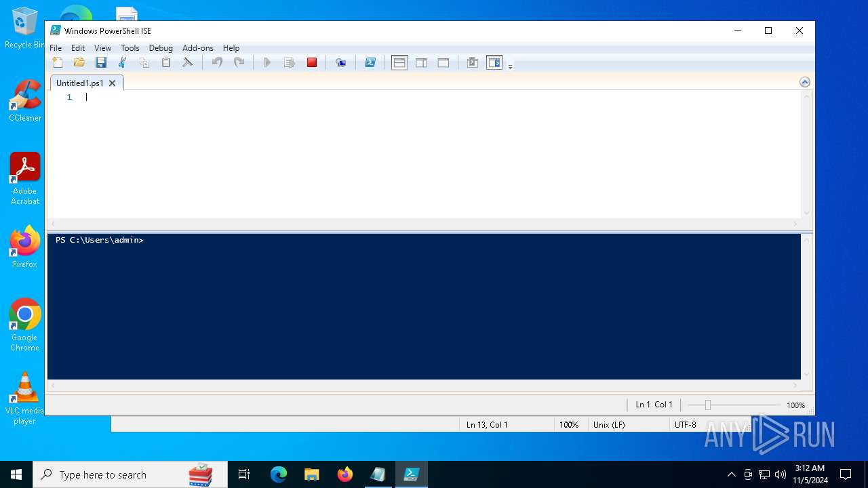Open a new remote PowerShell tab

[x=341, y=63]
